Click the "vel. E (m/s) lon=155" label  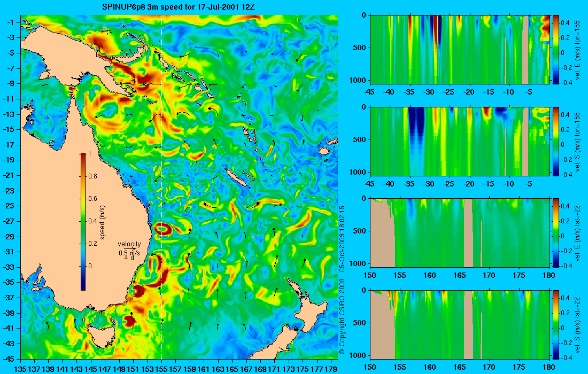coord(577,50)
